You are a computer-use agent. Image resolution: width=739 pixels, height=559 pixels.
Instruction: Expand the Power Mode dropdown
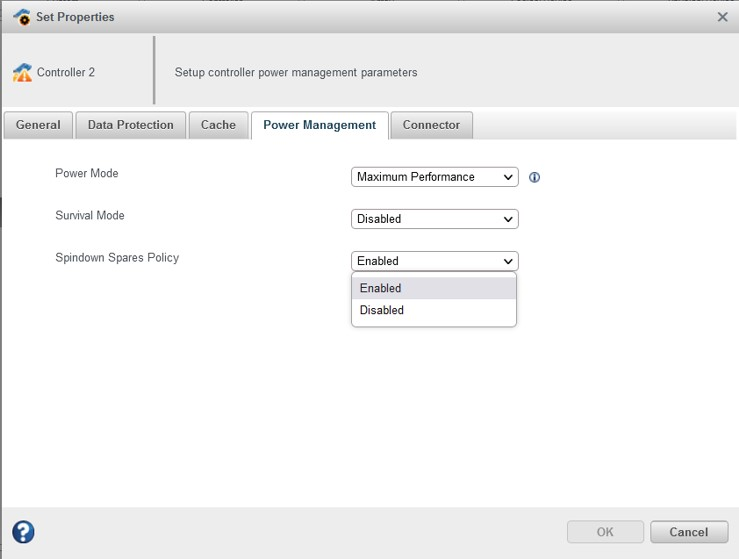click(435, 177)
